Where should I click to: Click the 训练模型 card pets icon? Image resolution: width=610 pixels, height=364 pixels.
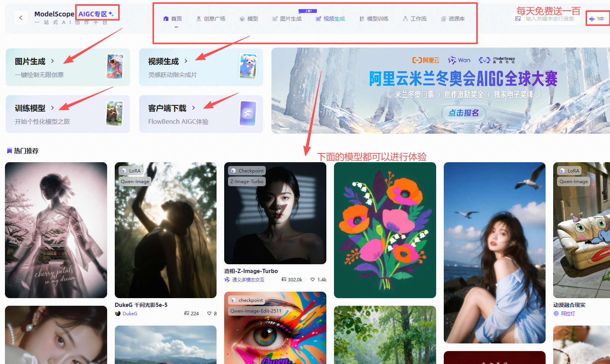(x=114, y=113)
